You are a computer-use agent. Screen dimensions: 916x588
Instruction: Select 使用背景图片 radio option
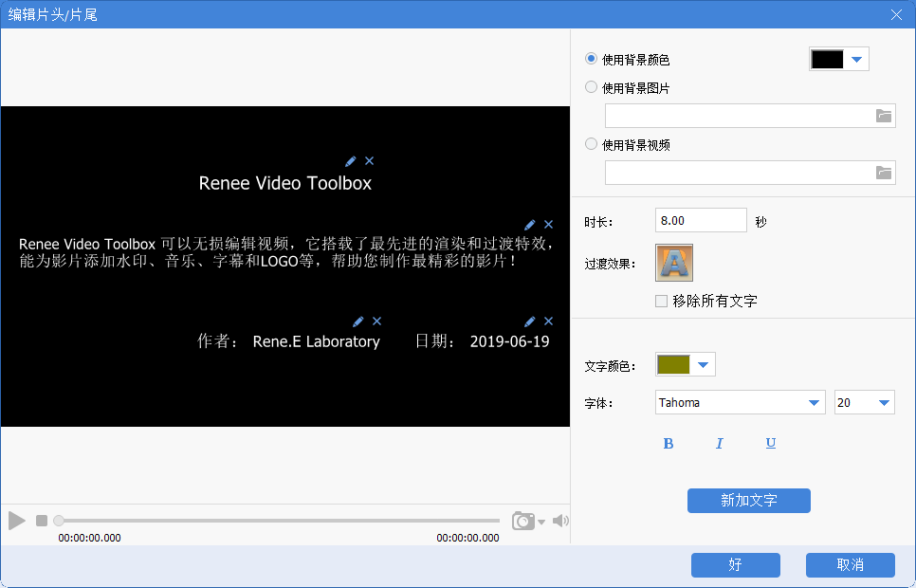click(x=591, y=87)
